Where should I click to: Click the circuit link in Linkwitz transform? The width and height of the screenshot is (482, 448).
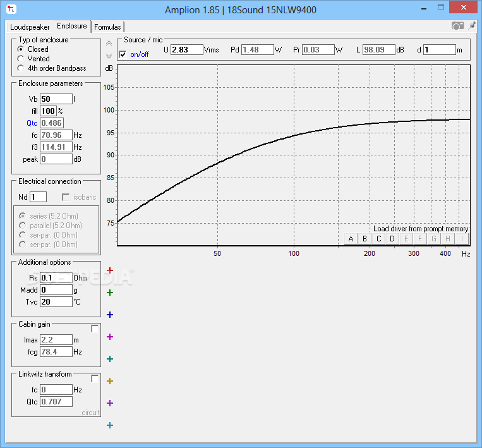click(90, 413)
